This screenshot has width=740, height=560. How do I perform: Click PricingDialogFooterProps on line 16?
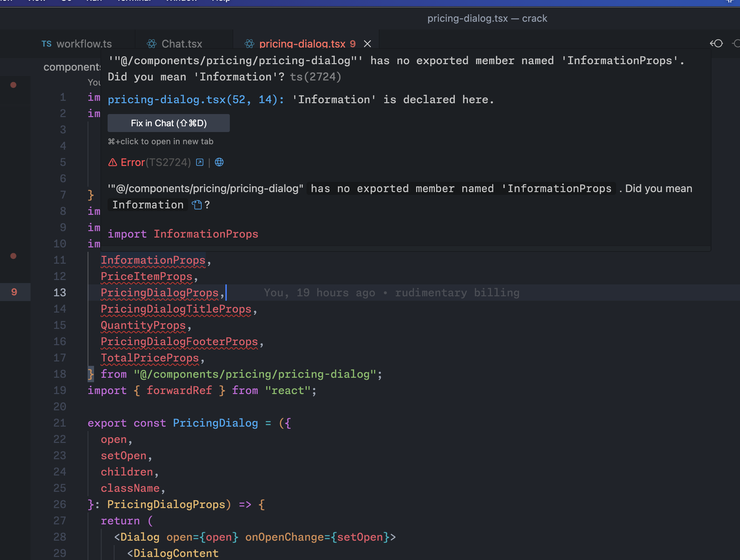pos(179,341)
